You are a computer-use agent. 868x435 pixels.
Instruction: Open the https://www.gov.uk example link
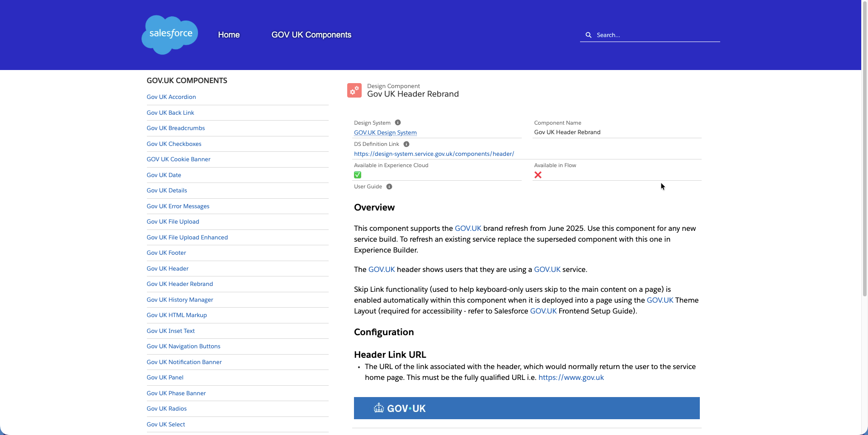(x=571, y=377)
